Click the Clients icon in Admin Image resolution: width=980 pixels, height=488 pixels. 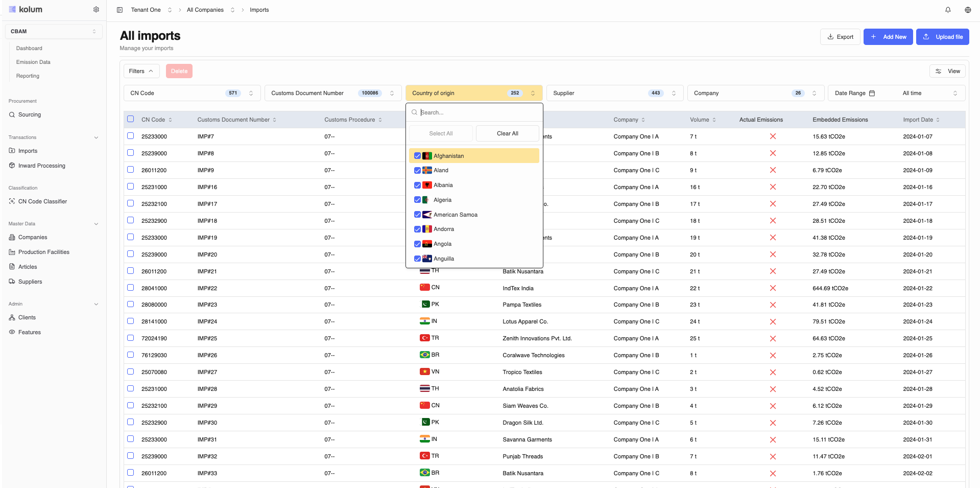[x=12, y=317]
